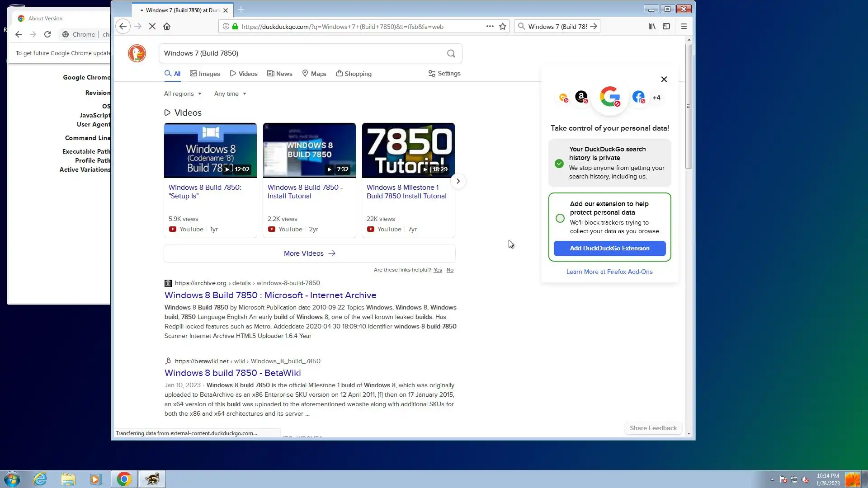
Task: Click Add DuckDuckGo Extension button
Action: 609,248
